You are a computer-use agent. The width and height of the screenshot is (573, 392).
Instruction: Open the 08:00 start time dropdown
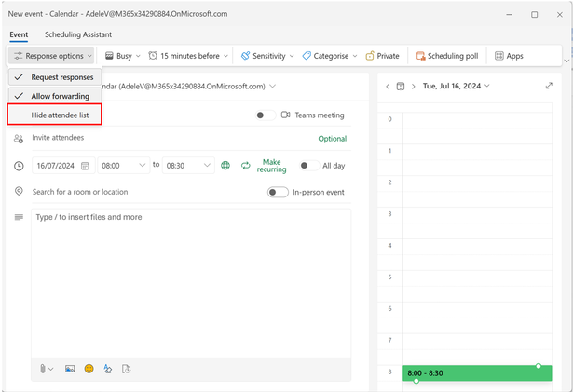pyautogui.click(x=124, y=166)
